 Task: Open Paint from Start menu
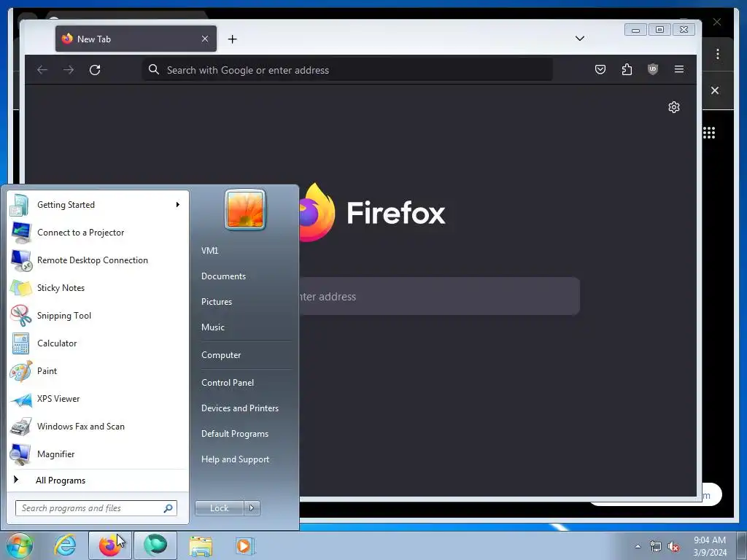point(98,371)
